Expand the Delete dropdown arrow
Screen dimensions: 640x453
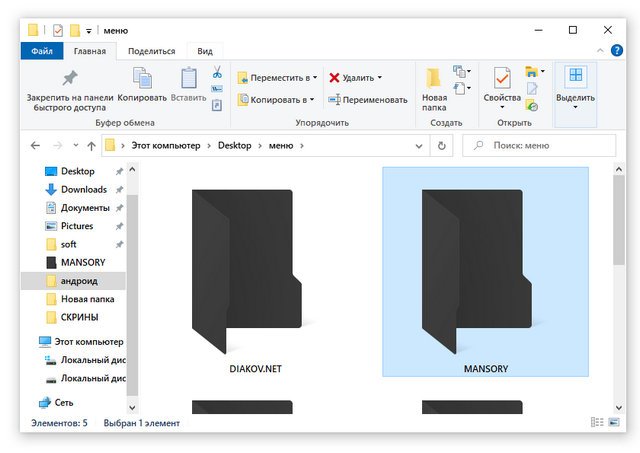click(380, 77)
